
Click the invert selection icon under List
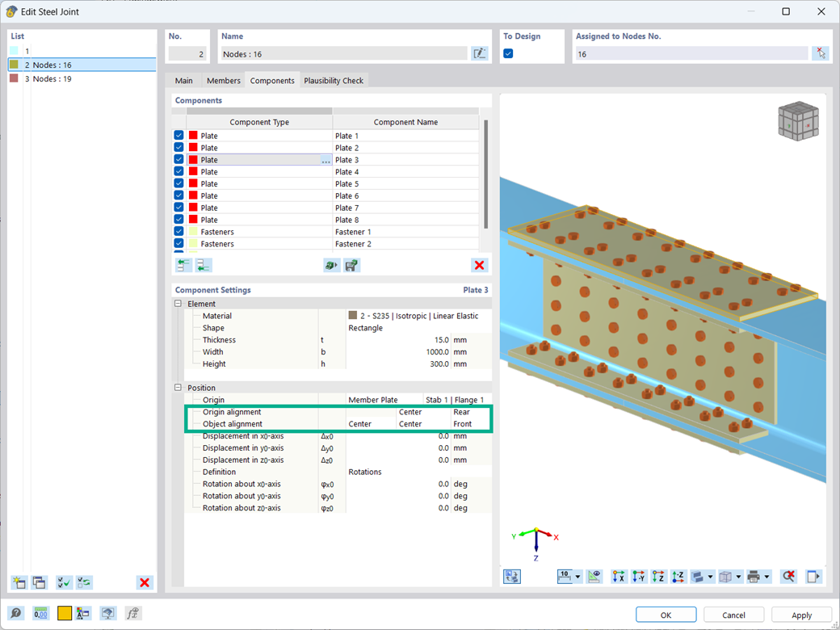point(84,582)
